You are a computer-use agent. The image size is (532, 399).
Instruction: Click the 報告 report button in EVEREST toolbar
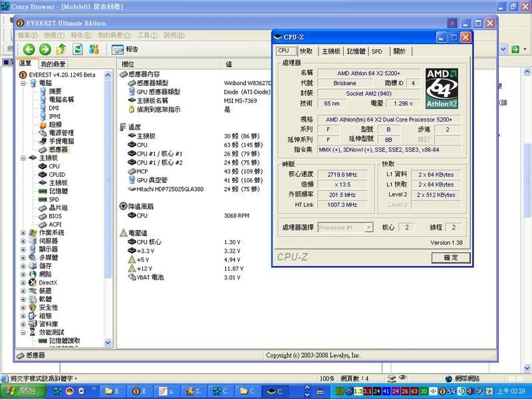126,49
